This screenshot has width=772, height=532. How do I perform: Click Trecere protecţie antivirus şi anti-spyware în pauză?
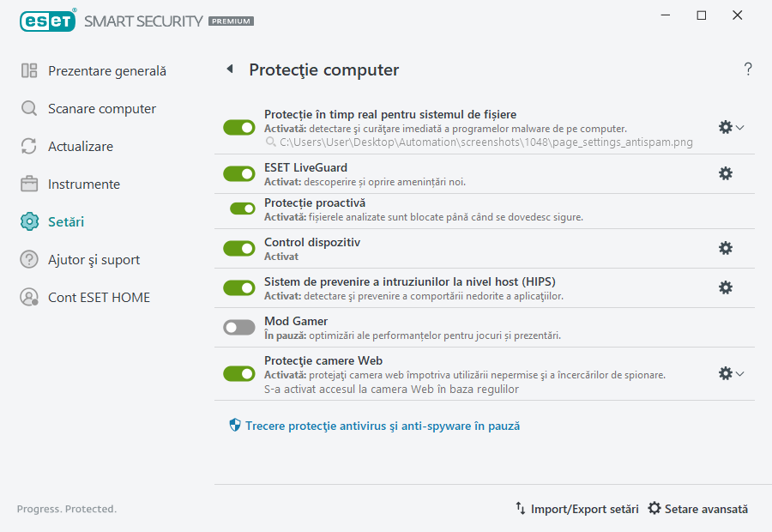380,425
